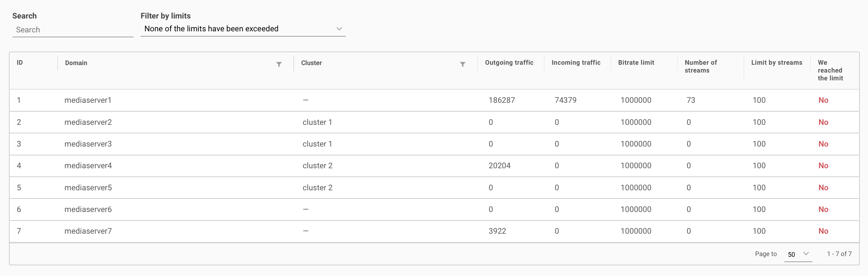Click outgoing traffic value 186287
Screen dimensions: 868x276
coord(502,100)
